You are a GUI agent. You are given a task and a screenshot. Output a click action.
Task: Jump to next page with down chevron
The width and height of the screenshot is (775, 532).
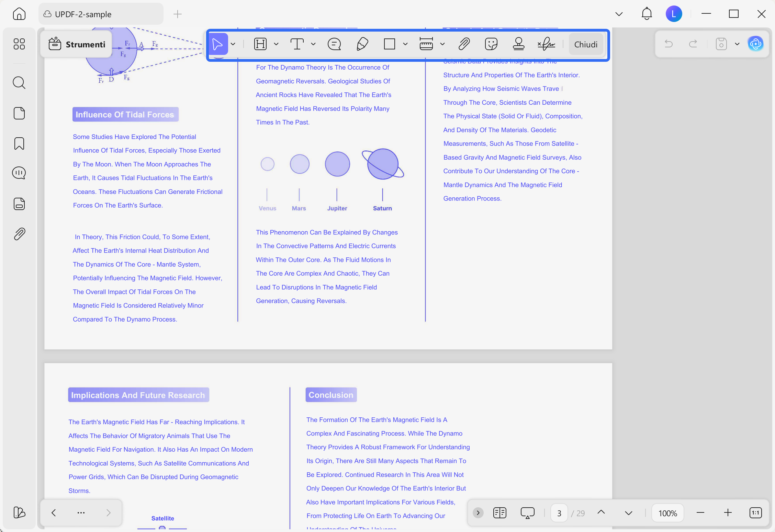pyautogui.click(x=629, y=513)
